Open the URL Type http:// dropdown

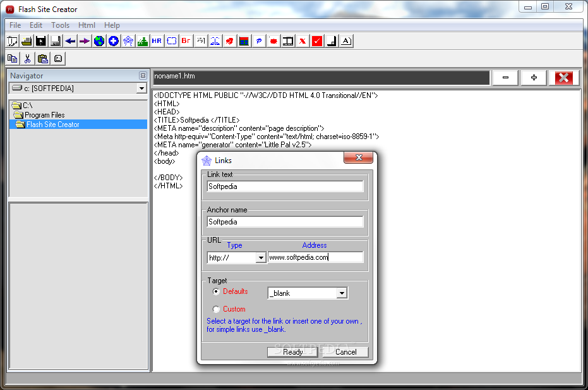click(x=261, y=257)
